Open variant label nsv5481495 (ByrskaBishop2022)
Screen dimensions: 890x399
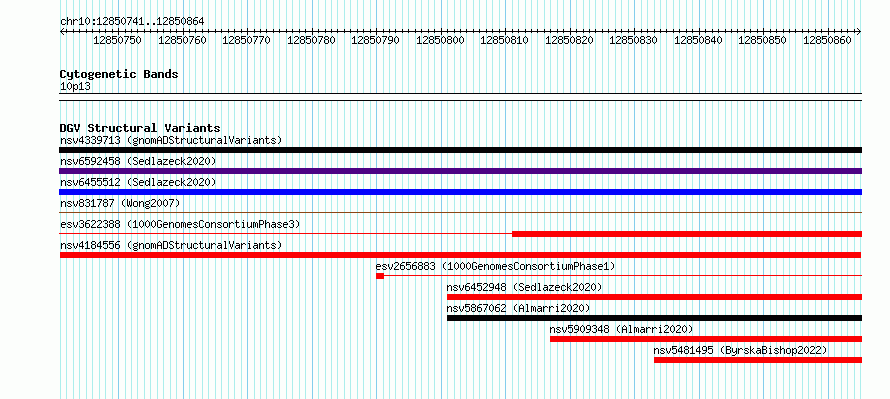(x=741, y=350)
